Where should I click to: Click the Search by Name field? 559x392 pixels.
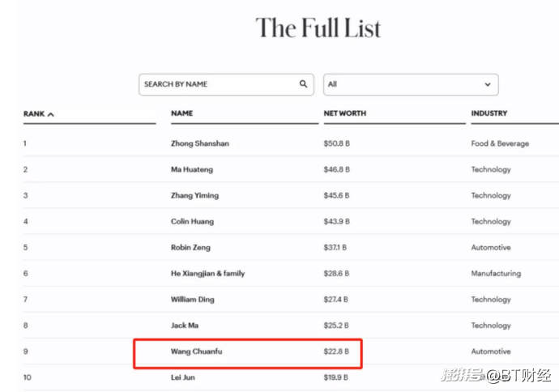pos(217,84)
